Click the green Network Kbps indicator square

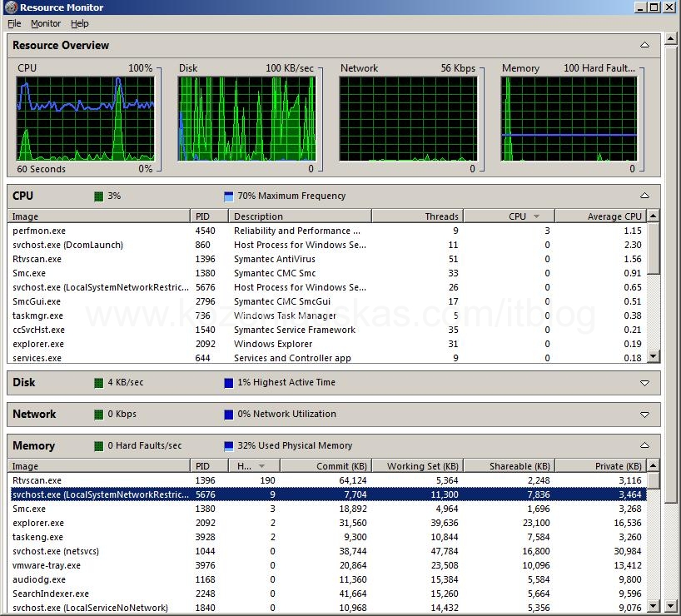coord(99,415)
